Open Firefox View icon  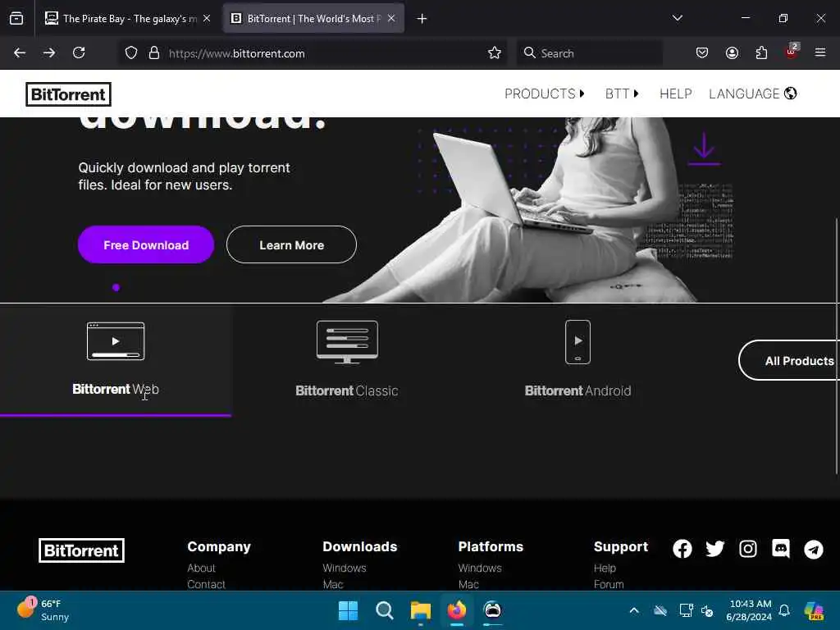click(16, 19)
